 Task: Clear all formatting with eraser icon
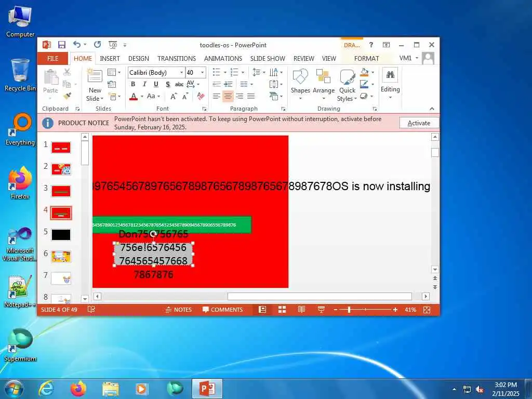pos(201,96)
